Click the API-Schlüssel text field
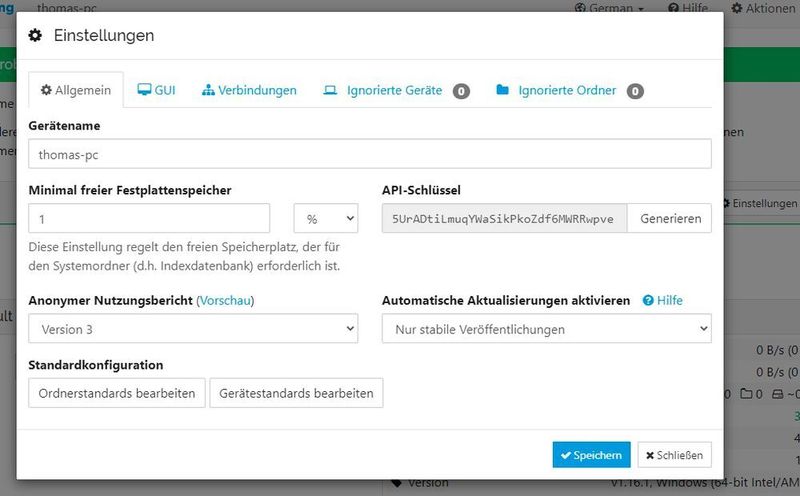 point(504,218)
